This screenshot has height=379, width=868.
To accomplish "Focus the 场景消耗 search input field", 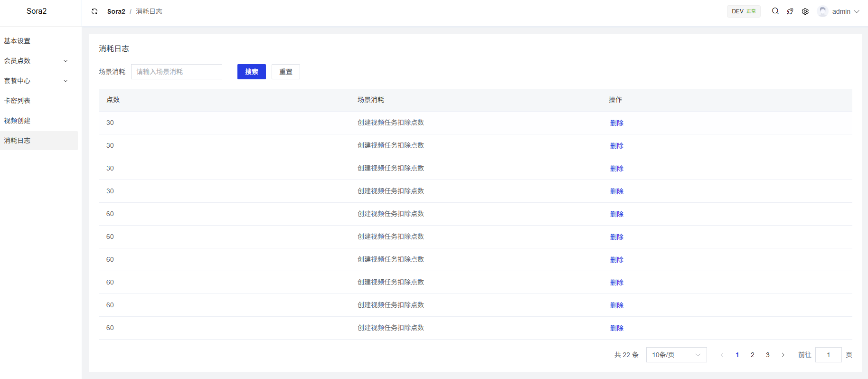I will 176,72.
